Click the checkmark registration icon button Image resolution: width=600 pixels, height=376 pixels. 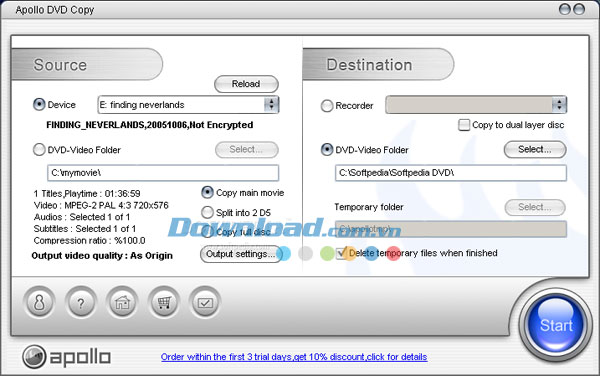(x=205, y=303)
